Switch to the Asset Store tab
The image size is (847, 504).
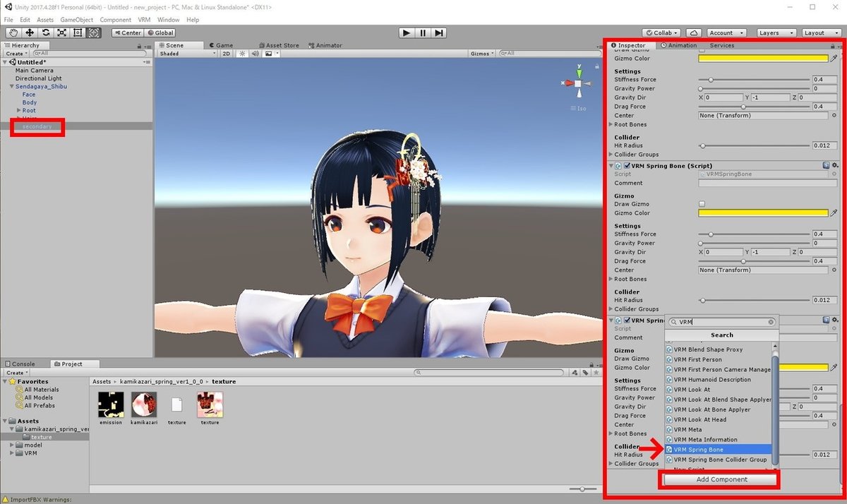point(278,45)
